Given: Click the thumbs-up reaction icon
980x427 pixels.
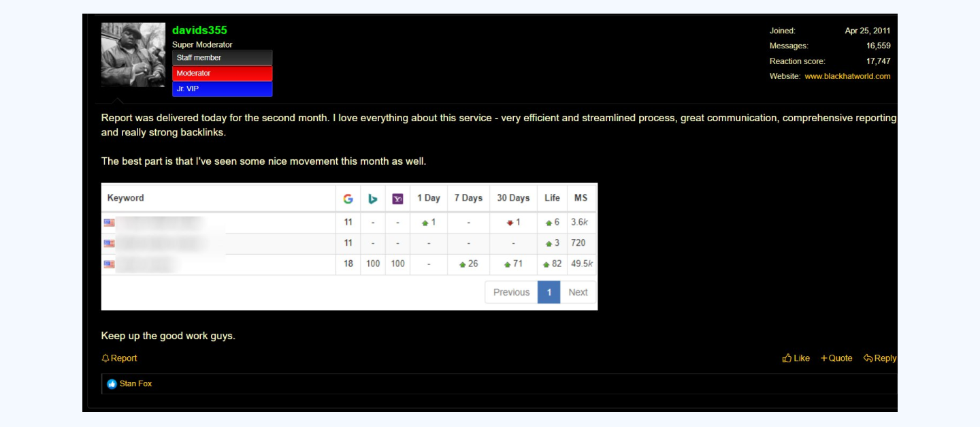Looking at the screenshot, I should click(x=112, y=384).
